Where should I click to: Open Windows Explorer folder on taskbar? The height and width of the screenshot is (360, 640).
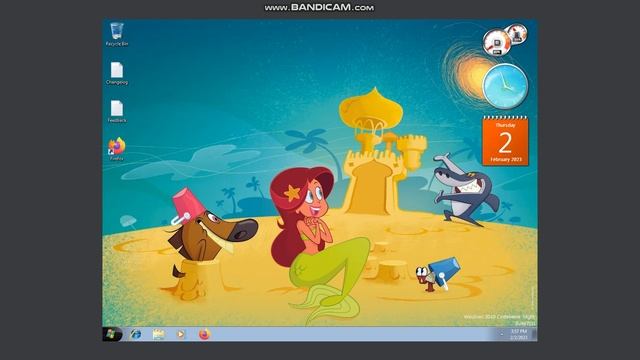[x=158, y=334]
